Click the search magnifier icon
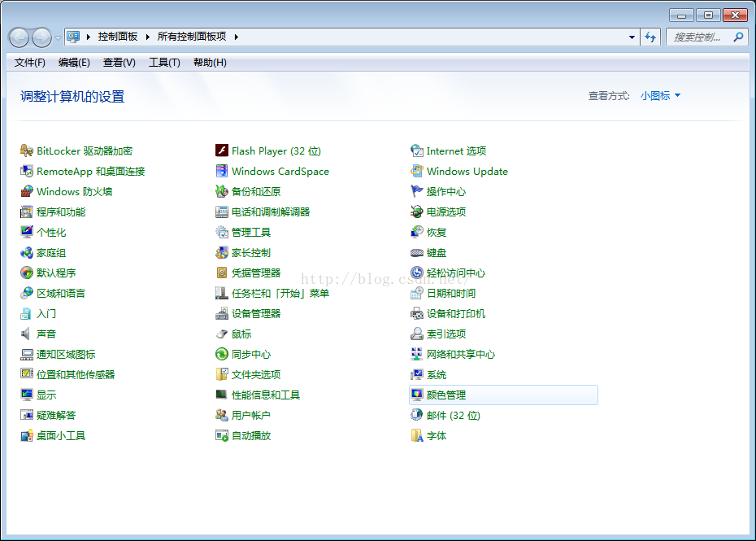Image resolution: width=756 pixels, height=541 pixels. (738, 37)
